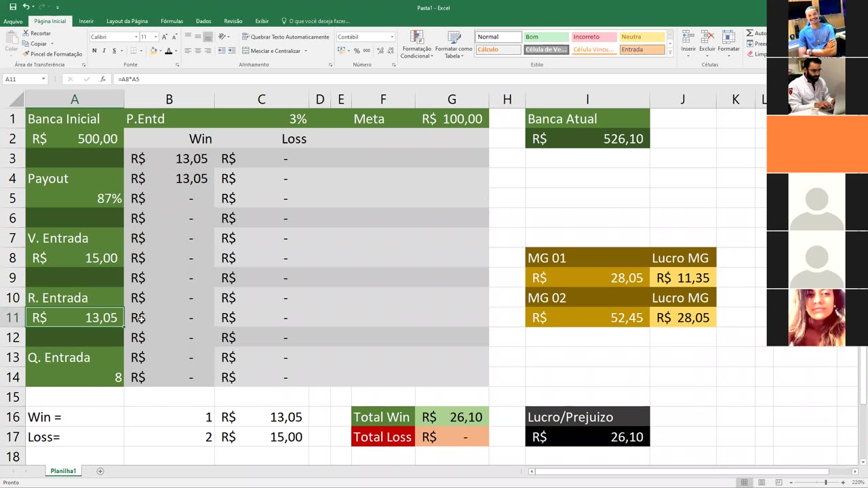Align text to the left
This screenshot has height=488, width=868.
tap(188, 51)
